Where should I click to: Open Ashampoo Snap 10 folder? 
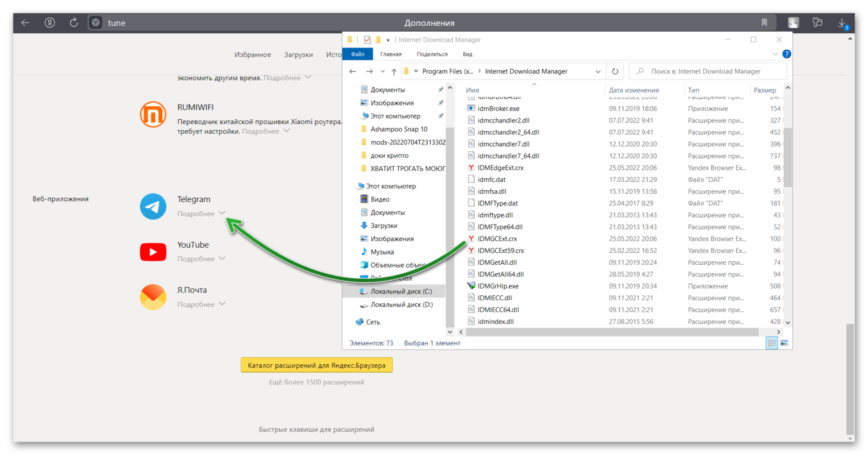click(399, 129)
